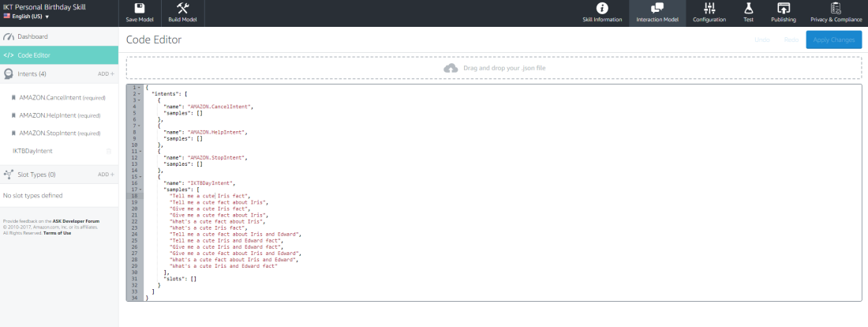Screen dimensions: 868x327
Task: Click the bookmark icon beside AMAZON.HelpIntent
Action: pyautogui.click(x=13, y=115)
